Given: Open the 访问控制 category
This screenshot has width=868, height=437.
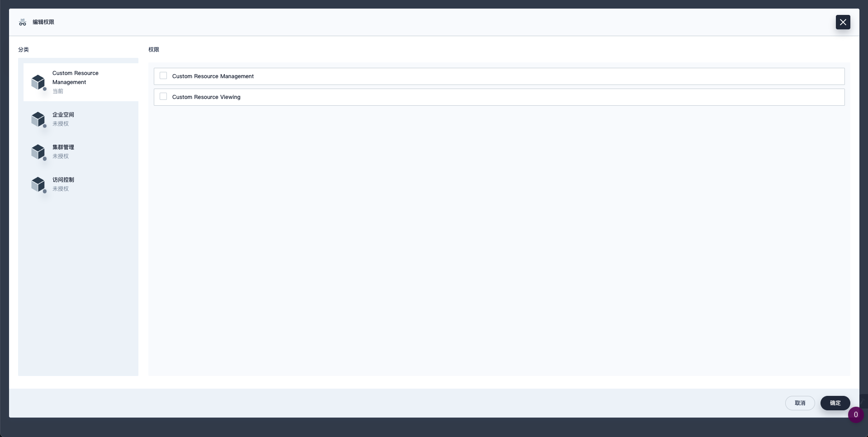Looking at the screenshot, I should point(81,184).
